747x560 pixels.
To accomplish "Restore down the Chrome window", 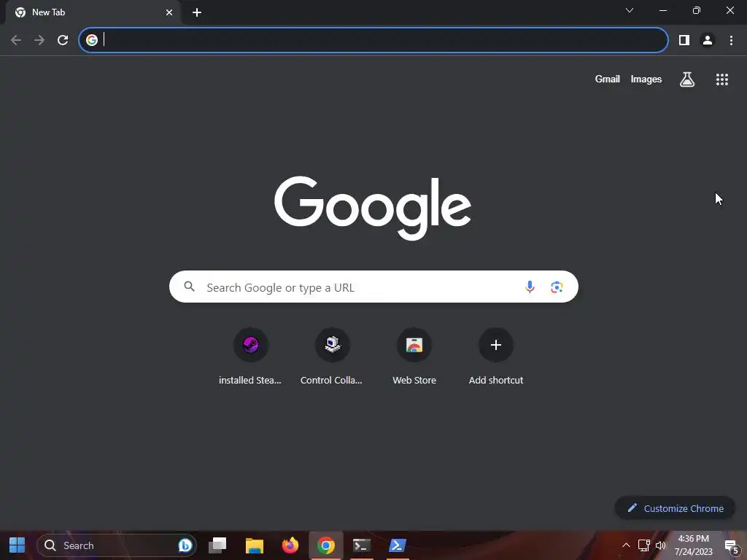I will [x=697, y=10].
